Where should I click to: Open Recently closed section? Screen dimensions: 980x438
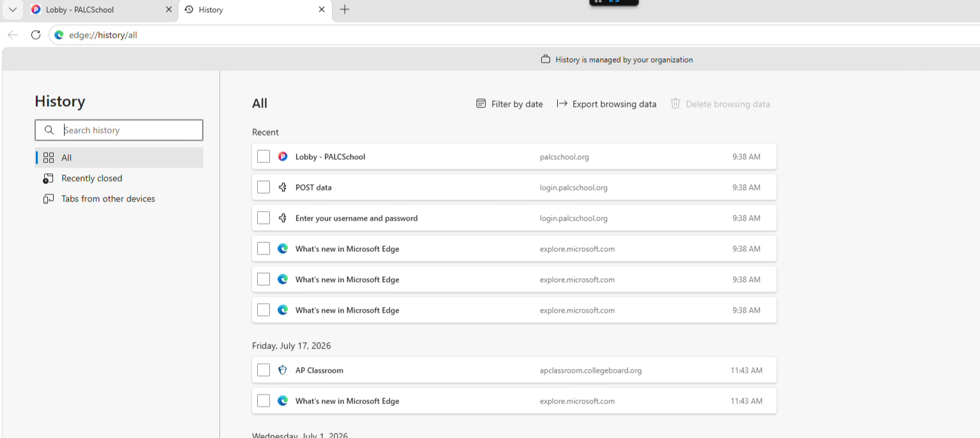(x=119, y=178)
